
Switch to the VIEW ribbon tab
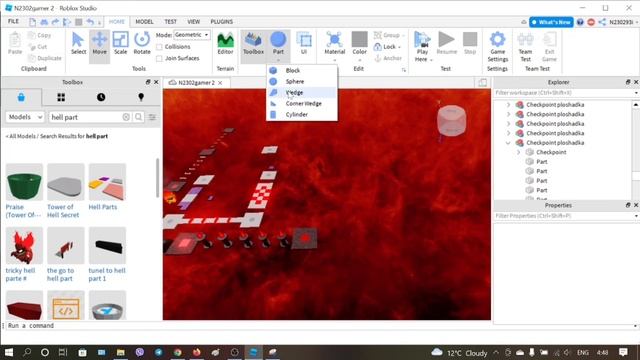coord(193,22)
